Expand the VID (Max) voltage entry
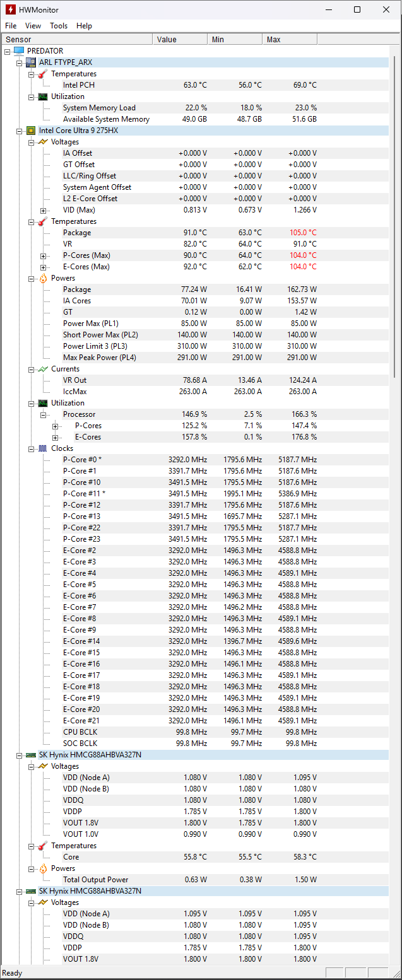Viewport: 402px width, 980px height. (43, 210)
